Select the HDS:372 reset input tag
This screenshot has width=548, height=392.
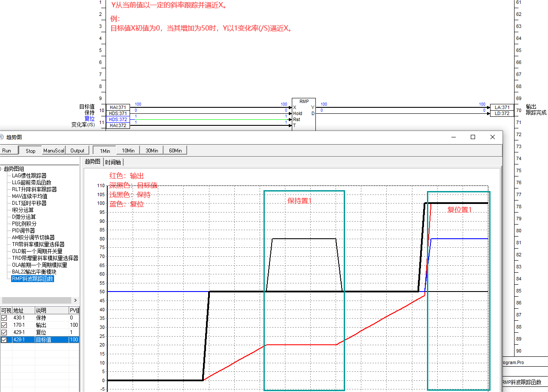118,119
